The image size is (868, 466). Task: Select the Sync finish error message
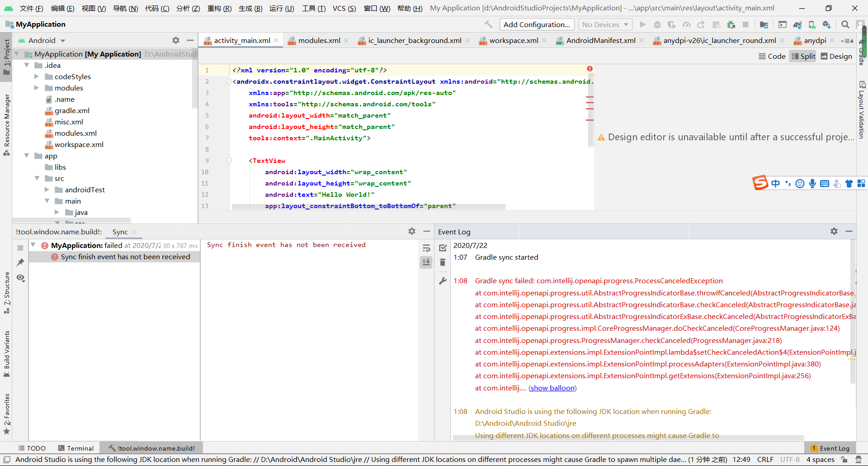(125, 257)
